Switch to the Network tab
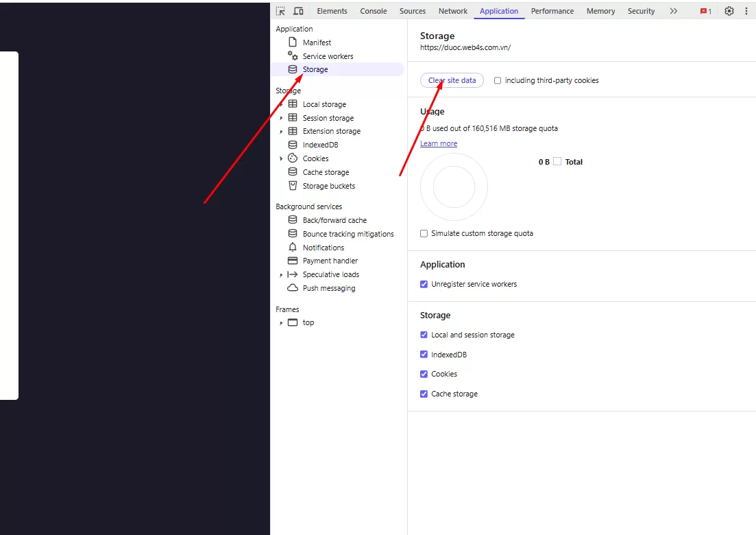The image size is (756, 535). (x=452, y=11)
